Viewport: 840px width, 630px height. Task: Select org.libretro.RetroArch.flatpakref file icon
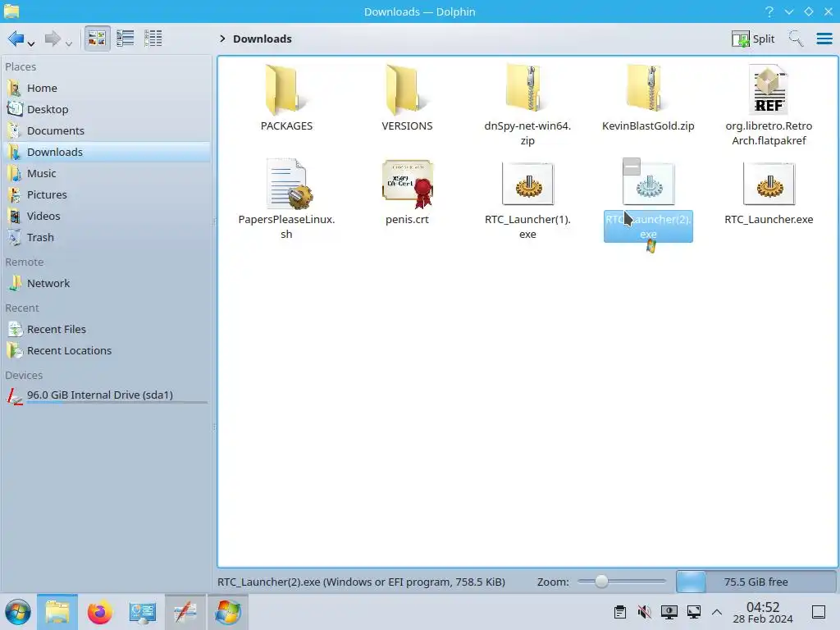[769, 89]
